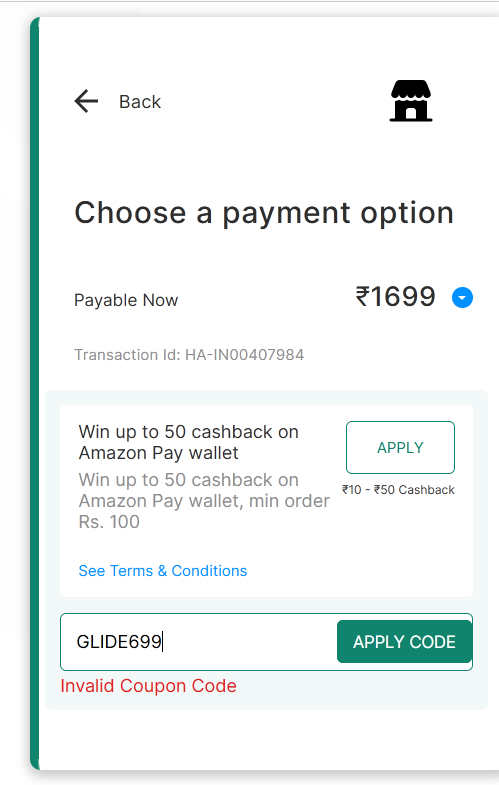This screenshot has height=785, width=499.
Task: Click empty area of coupon input after GLIDE699
Action: click(250, 642)
